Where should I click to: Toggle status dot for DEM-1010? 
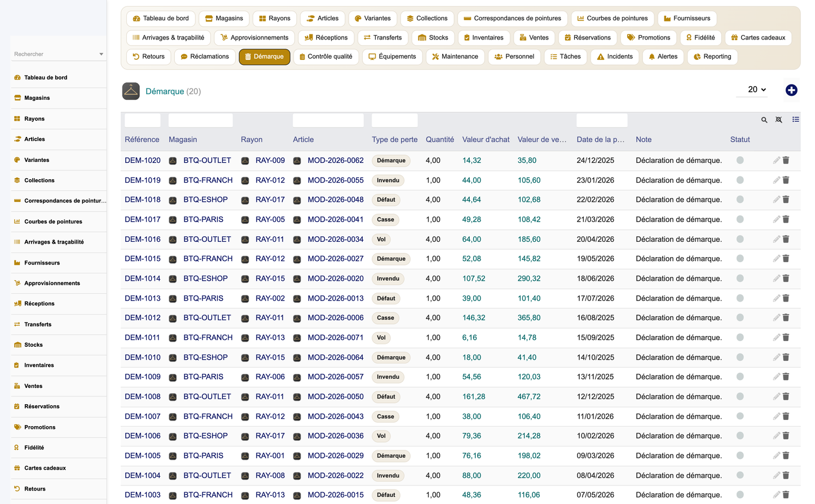(x=740, y=357)
